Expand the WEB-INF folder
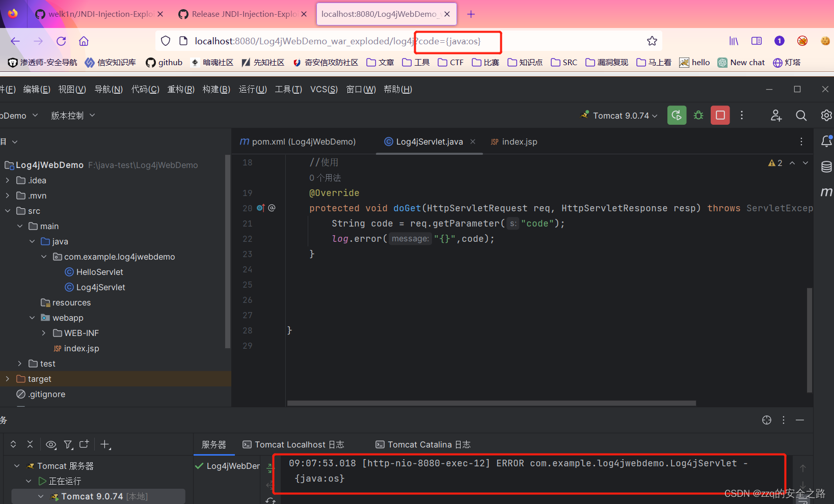 (44, 333)
